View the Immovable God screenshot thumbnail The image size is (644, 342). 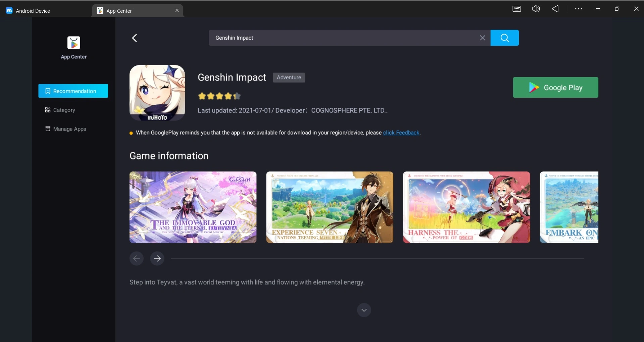pyautogui.click(x=193, y=207)
